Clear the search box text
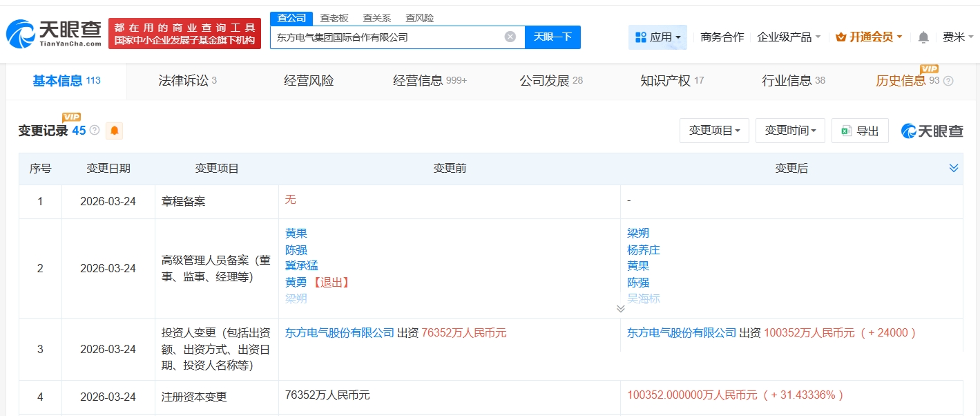This screenshot has width=980, height=416. (x=510, y=37)
